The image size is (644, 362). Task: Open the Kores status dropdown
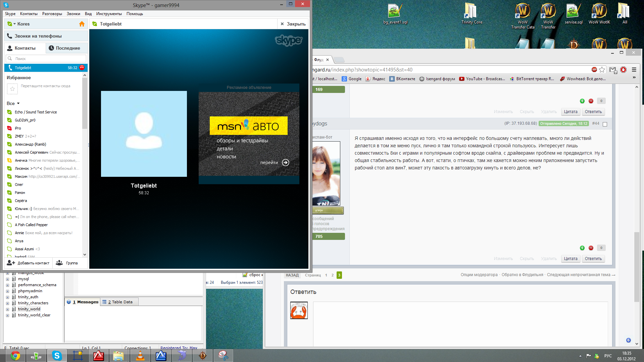pos(11,24)
